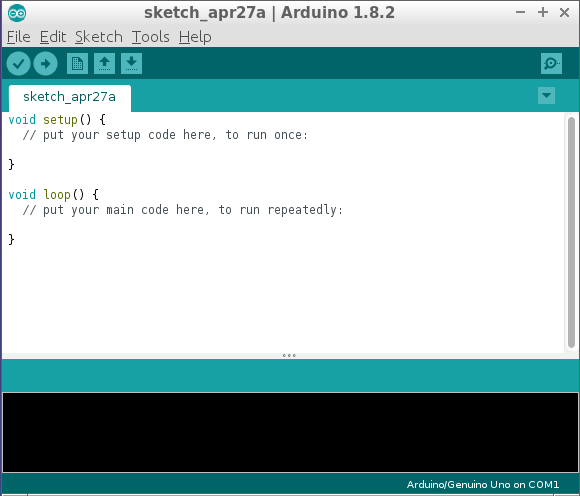Open the Tools menu
This screenshot has height=496, width=580.
point(151,37)
